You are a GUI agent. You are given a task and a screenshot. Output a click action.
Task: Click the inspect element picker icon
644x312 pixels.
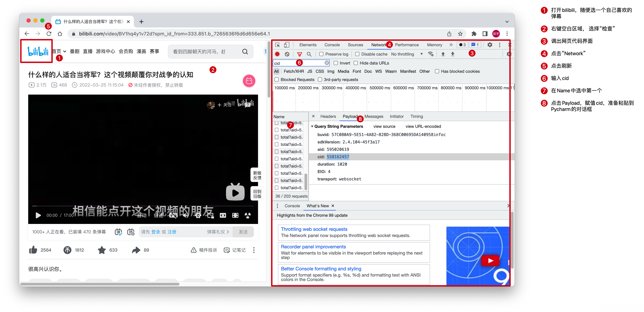[277, 45]
